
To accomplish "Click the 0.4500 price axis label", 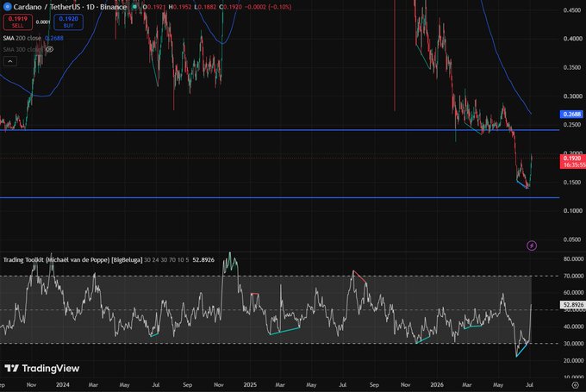I will [572, 10].
